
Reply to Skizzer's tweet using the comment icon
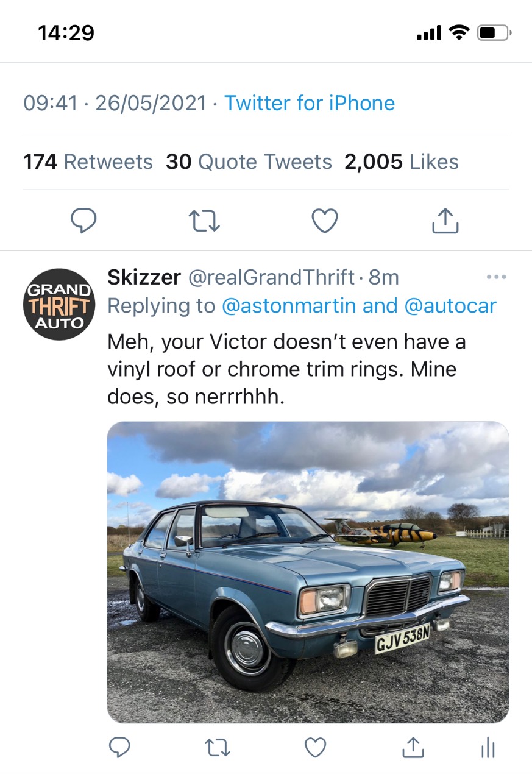point(119,747)
